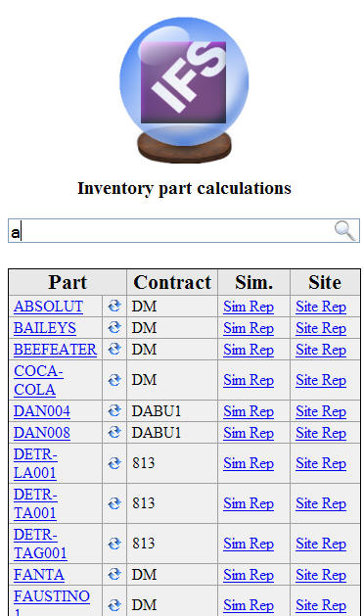
Task: Click the refresh icon beside ABSOLUT
Action: 114,306
